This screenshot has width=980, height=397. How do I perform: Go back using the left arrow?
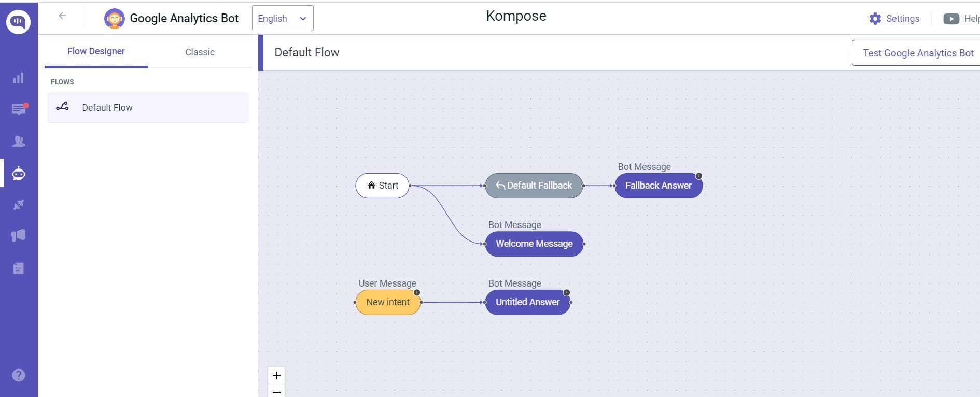click(62, 16)
